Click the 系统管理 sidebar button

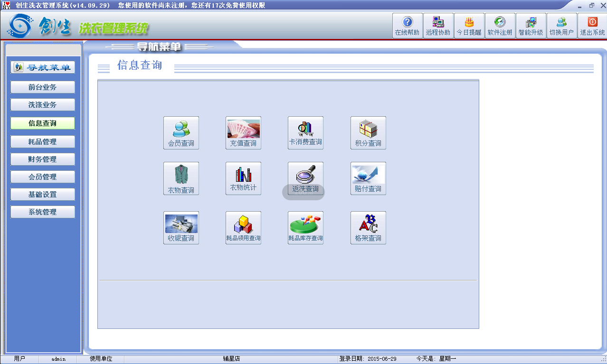pos(43,212)
